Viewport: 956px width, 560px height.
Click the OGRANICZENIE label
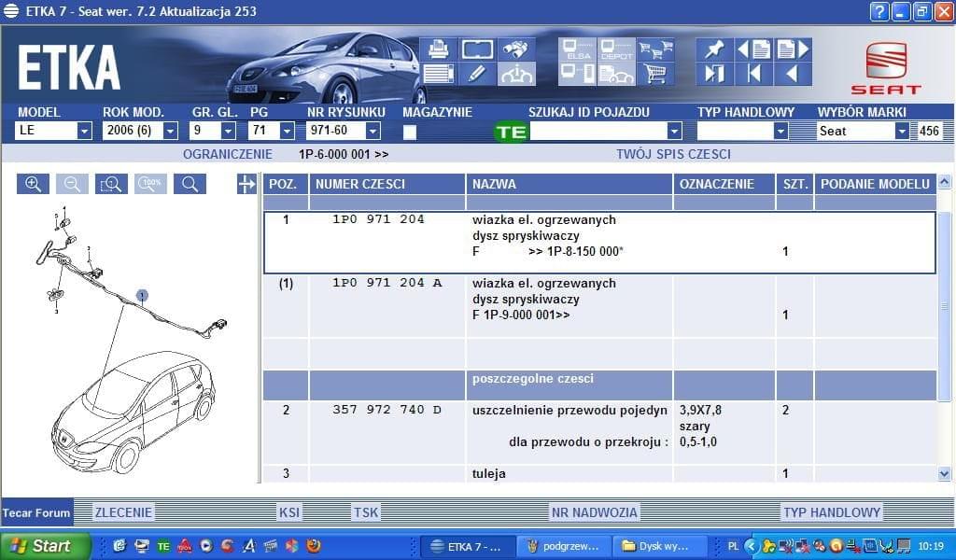(x=228, y=154)
